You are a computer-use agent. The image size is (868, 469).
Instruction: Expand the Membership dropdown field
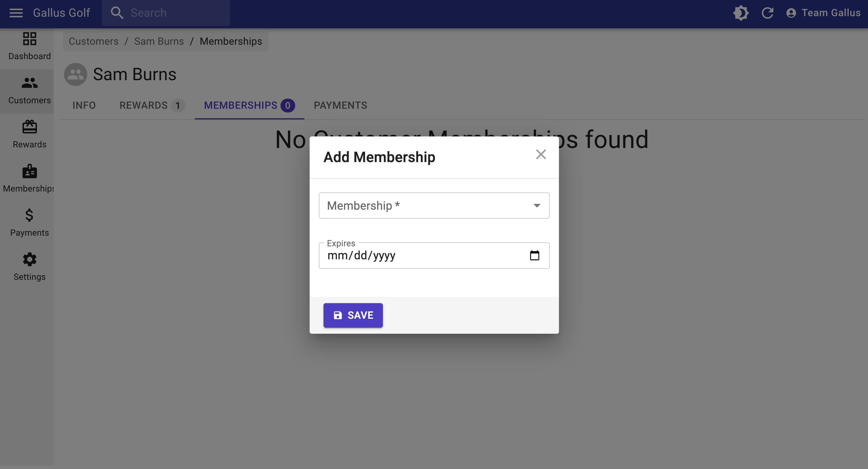tap(434, 206)
